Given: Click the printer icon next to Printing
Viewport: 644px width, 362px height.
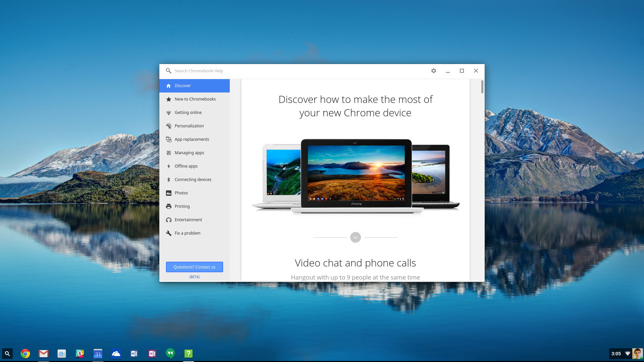Looking at the screenshot, I should pos(169,206).
